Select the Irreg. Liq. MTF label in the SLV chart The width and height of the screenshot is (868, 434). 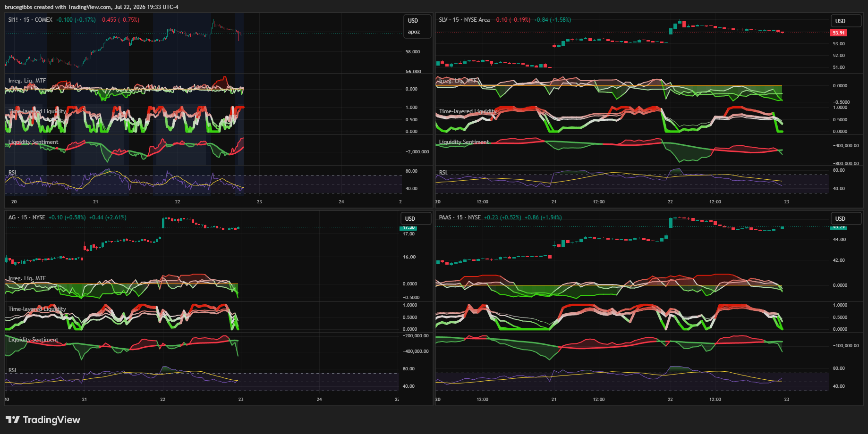[x=458, y=81]
